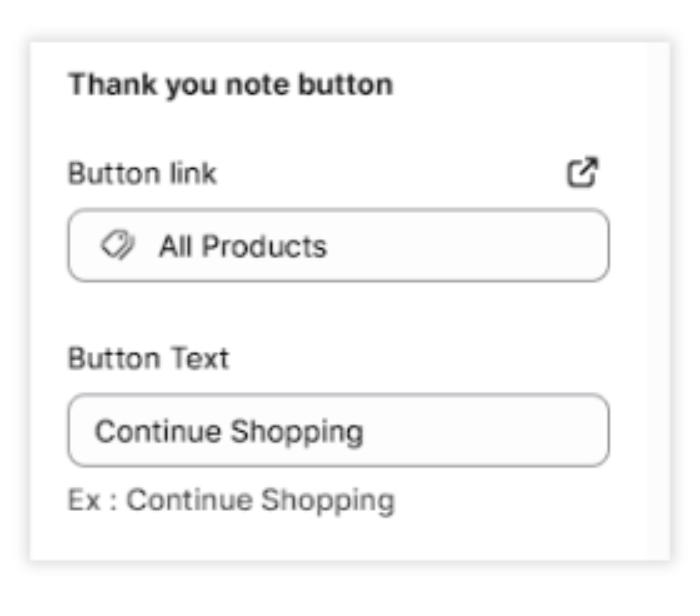This screenshot has width=700, height=616.
Task: Select the "All Products" text in link field
Action: tap(242, 246)
